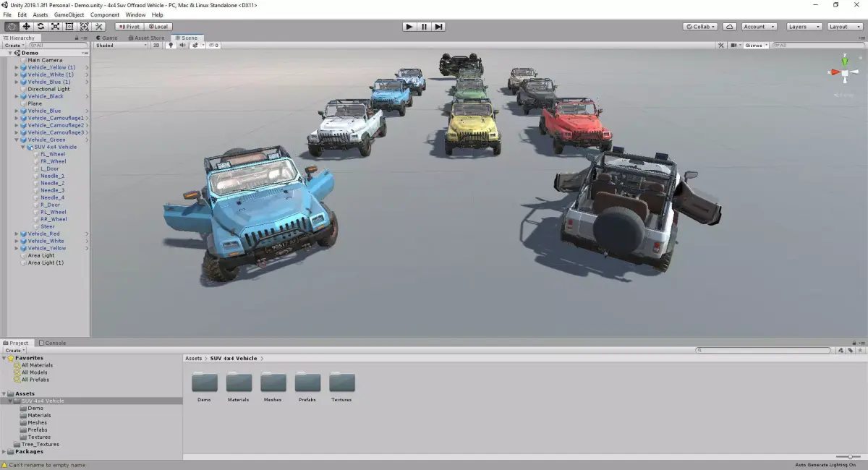Click the Step frame button
This screenshot has height=470, width=868.
tap(438, 27)
